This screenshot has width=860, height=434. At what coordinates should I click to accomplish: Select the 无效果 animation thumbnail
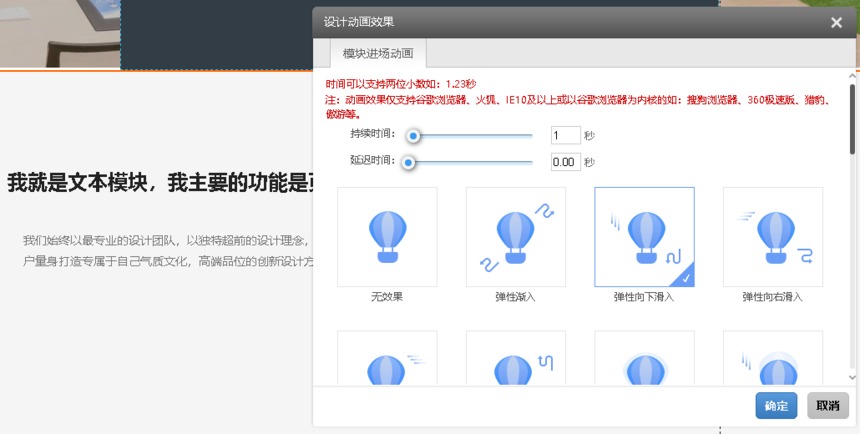387,237
